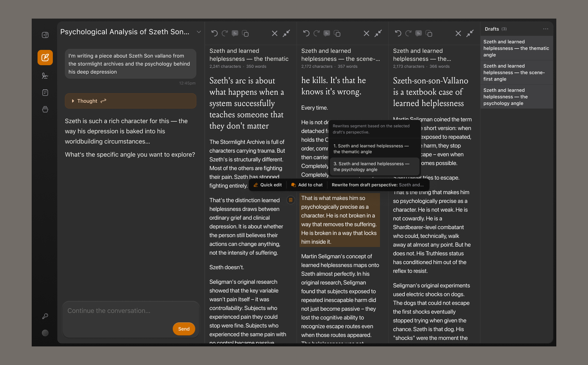Collapse the 366 words draft pane
This screenshot has width=588, height=365.
point(470,33)
